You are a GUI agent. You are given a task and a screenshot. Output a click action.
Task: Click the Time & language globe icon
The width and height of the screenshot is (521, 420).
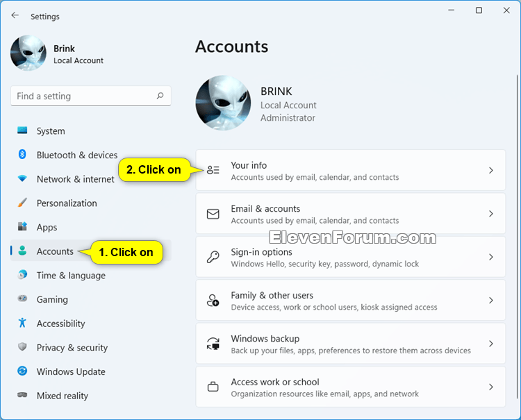coord(22,275)
